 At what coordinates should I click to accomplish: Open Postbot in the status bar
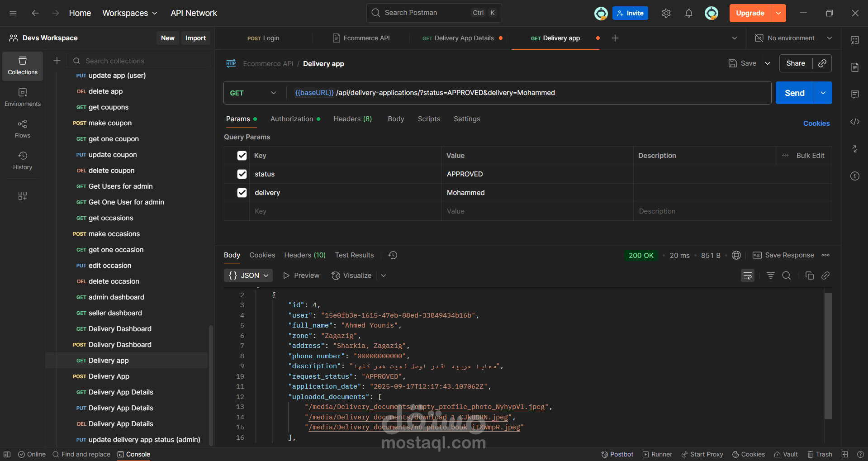(617, 454)
